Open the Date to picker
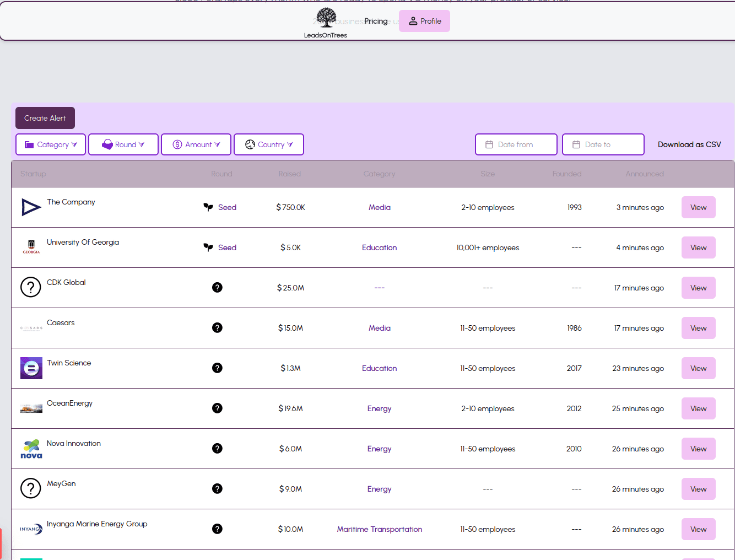The width and height of the screenshot is (735, 560). pos(603,144)
